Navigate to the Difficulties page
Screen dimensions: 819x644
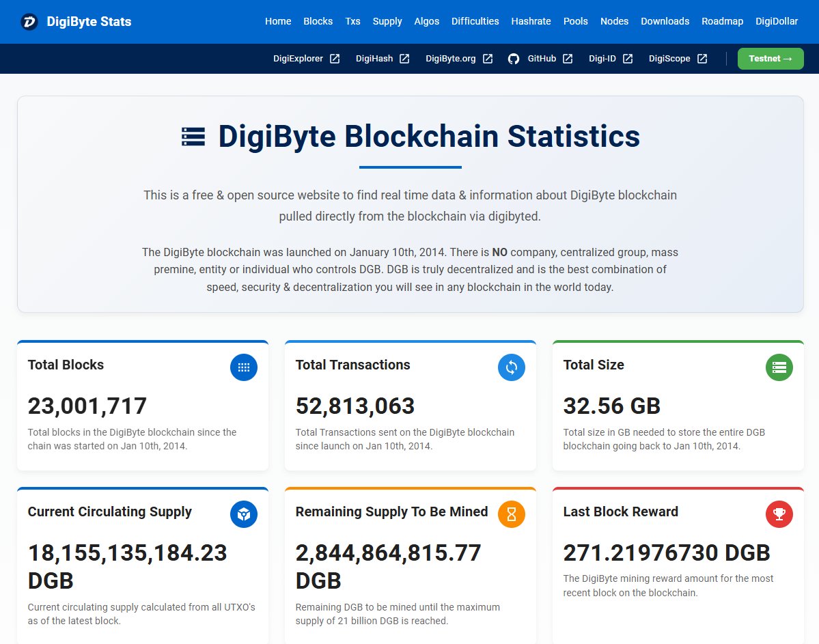tap(475, 21)
